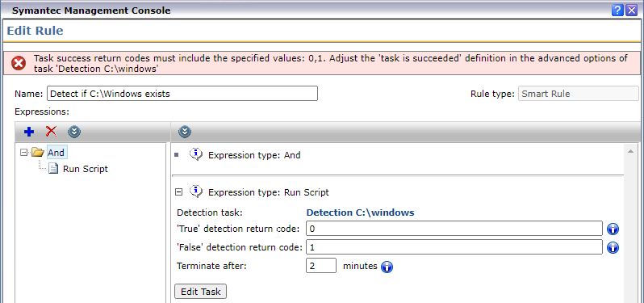The image size is (644, 303).
Task: Click the And folder icon
Action: (x=38, y=153)
